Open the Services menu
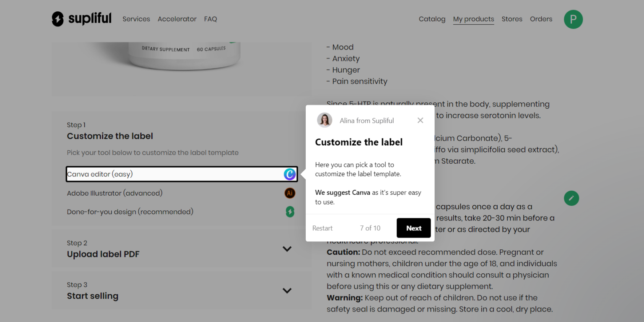 click(x=136, y=19)
